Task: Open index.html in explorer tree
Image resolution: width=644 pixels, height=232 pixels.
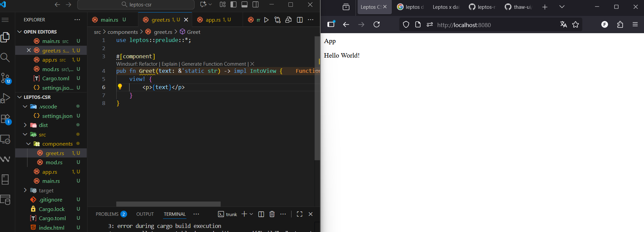Action: (x=51, y=228)
